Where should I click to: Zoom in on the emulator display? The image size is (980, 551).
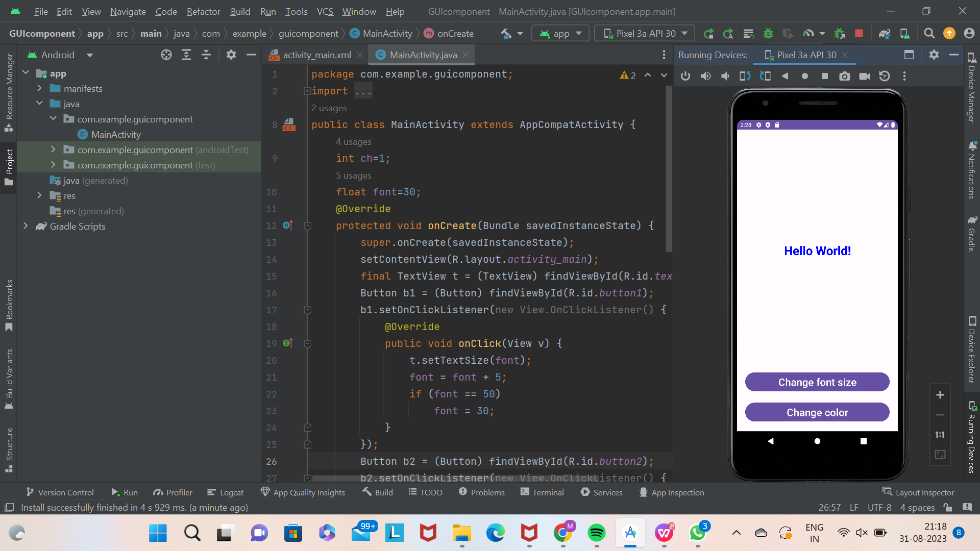[940, 394]
